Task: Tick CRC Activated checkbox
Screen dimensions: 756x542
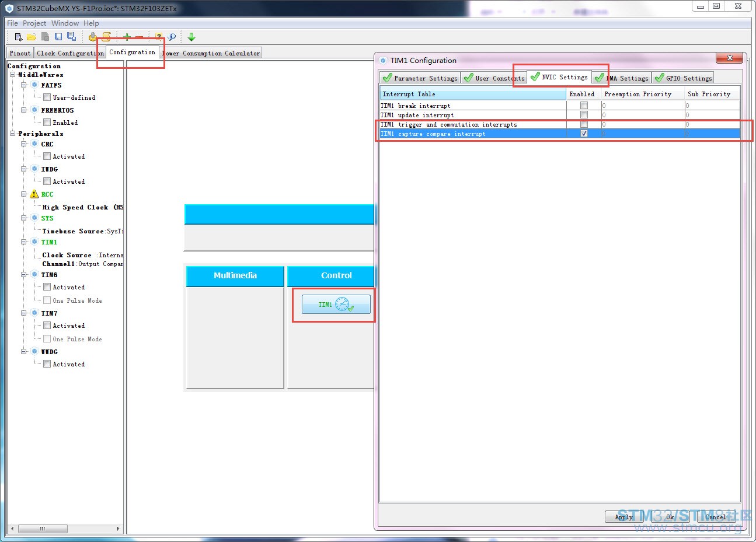Action: tap(47, 156)
